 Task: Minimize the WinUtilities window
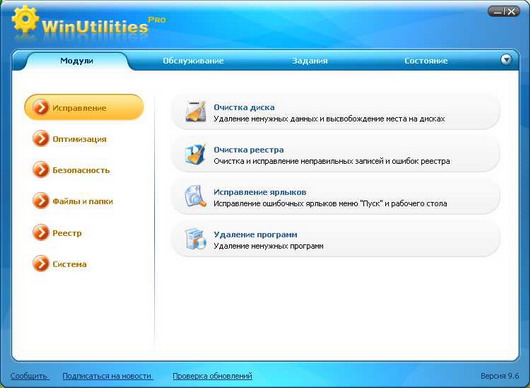[x=497, y=12]
